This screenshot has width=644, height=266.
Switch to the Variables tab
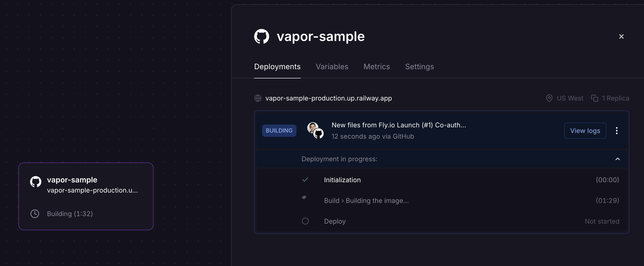332,67
